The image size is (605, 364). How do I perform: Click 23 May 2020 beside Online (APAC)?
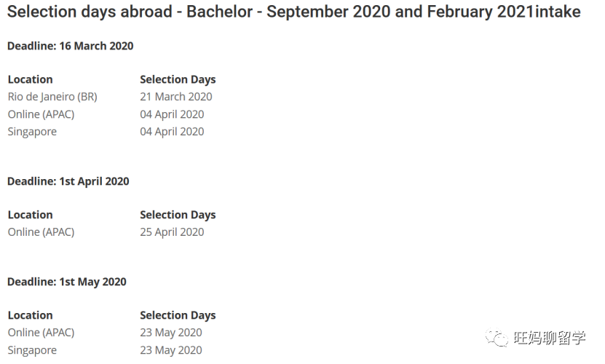click(x=171, y=333)
